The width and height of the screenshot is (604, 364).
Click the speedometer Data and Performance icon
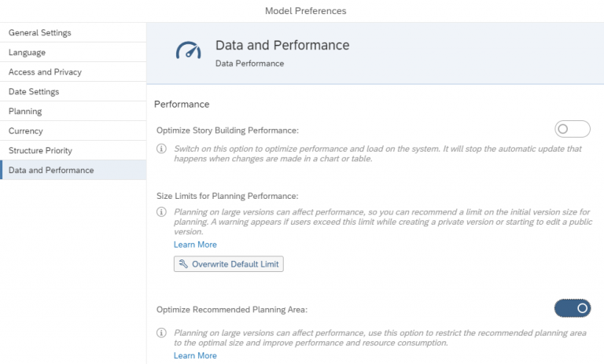(x=189, y=50)
